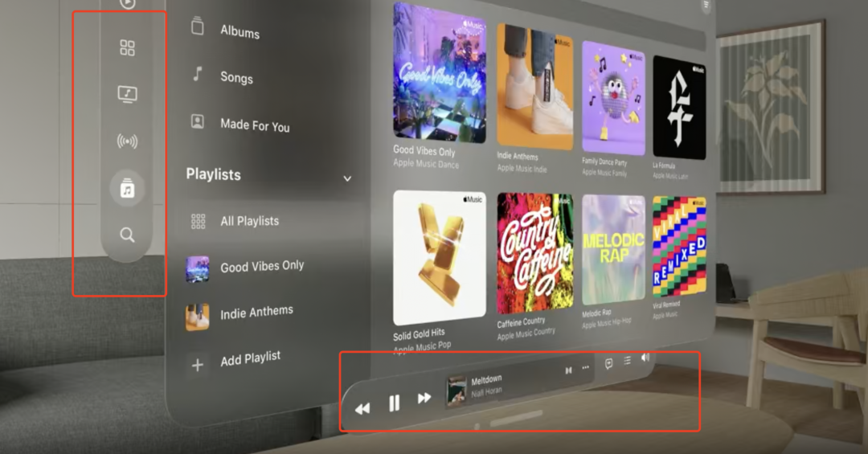Show lyrics using the speech bubble icon
Image resolution: width=868 pixels, height=454 pixels.
(608, 363)
